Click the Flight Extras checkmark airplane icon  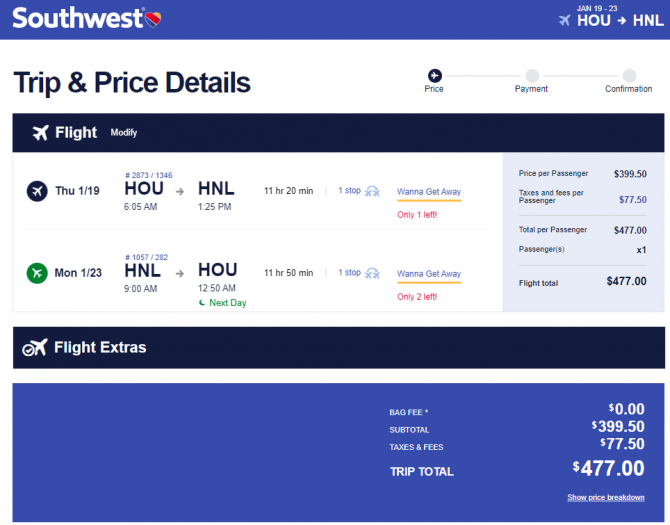(x=35, y=348)
